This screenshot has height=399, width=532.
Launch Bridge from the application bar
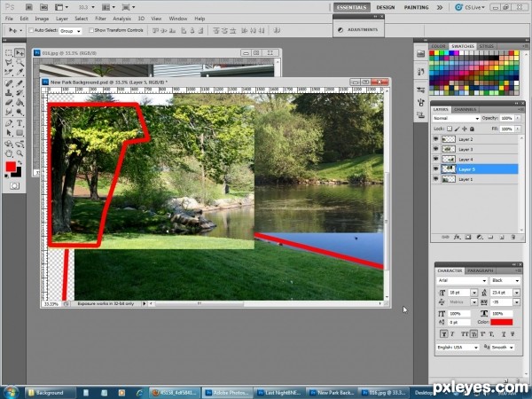tap(29, 7)
